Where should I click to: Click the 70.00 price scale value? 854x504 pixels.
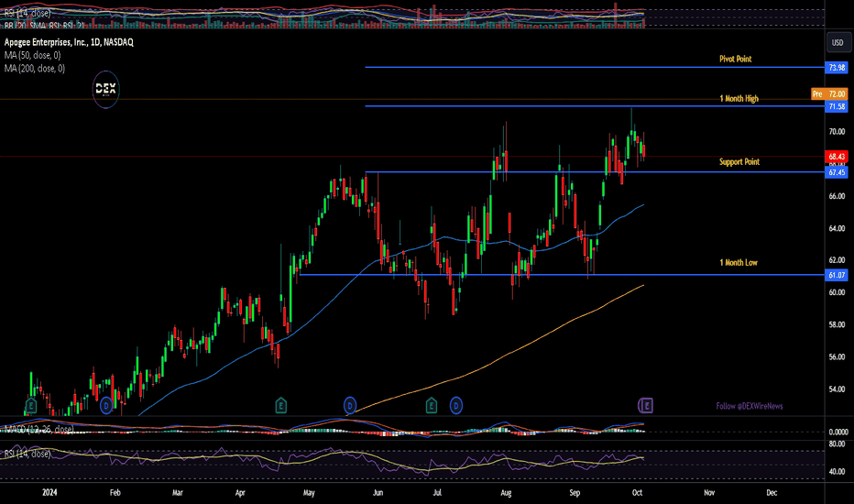coord(837,131)
